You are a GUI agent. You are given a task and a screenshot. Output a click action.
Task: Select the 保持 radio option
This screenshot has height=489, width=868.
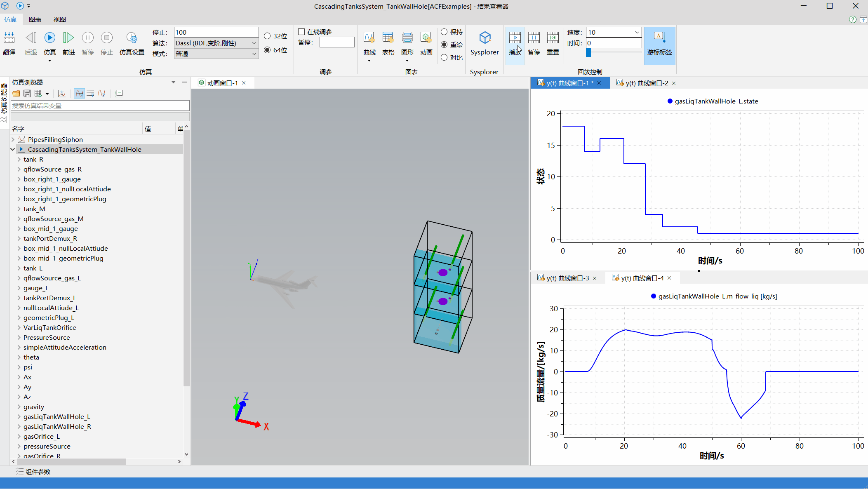(x=444, y=32)
